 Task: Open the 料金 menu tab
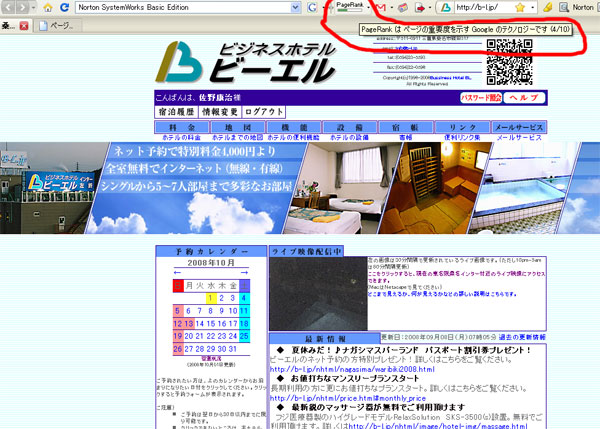(182, 127)
